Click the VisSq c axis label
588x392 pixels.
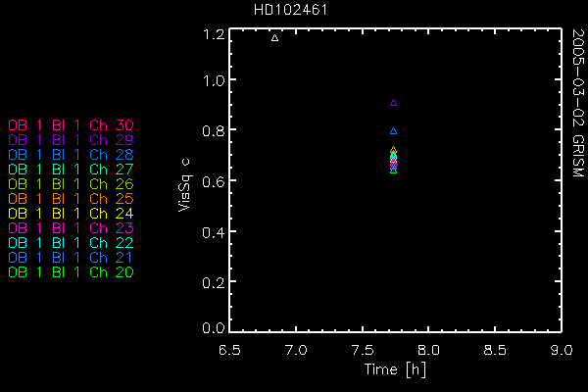pyautogui.click(x=185, y=185)
